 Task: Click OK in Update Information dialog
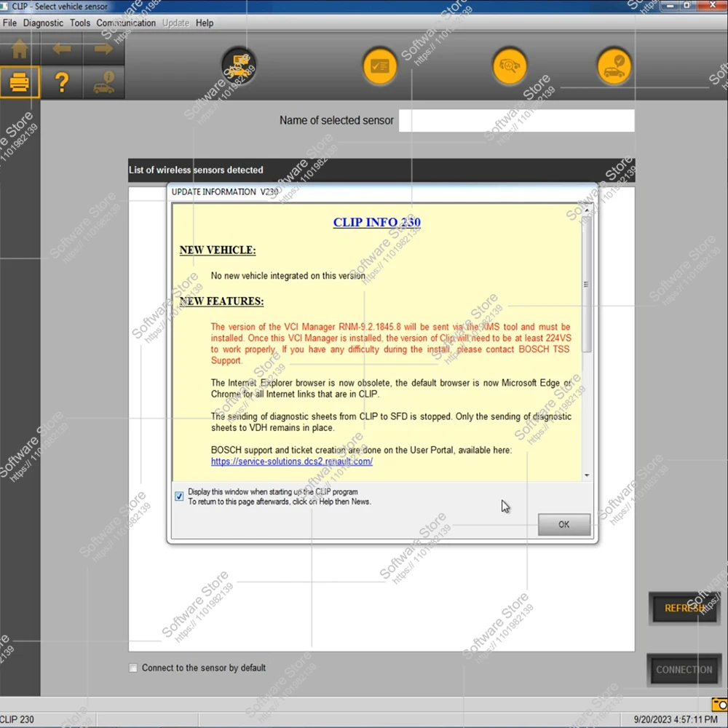[563, 524]
